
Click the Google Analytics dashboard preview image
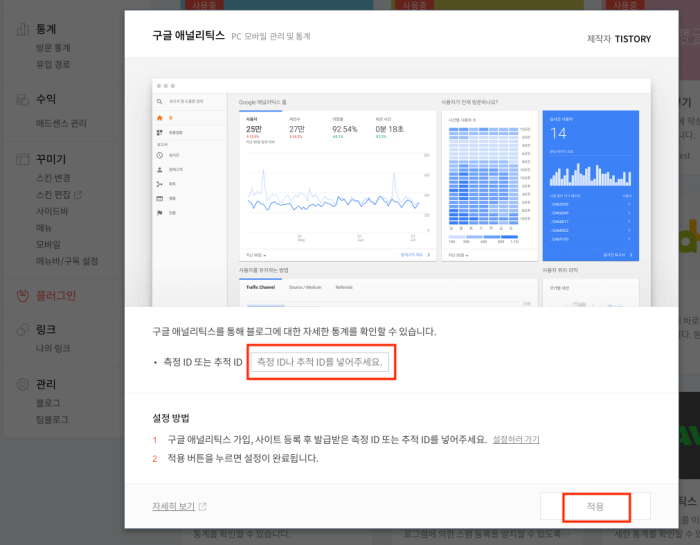(x=401, y=193)
